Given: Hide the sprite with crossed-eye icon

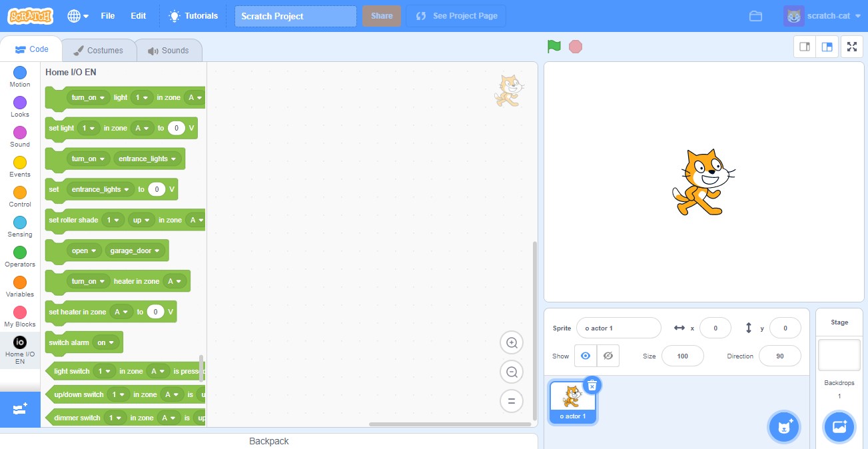Looking at the screenshot, I should click(608, 356).
